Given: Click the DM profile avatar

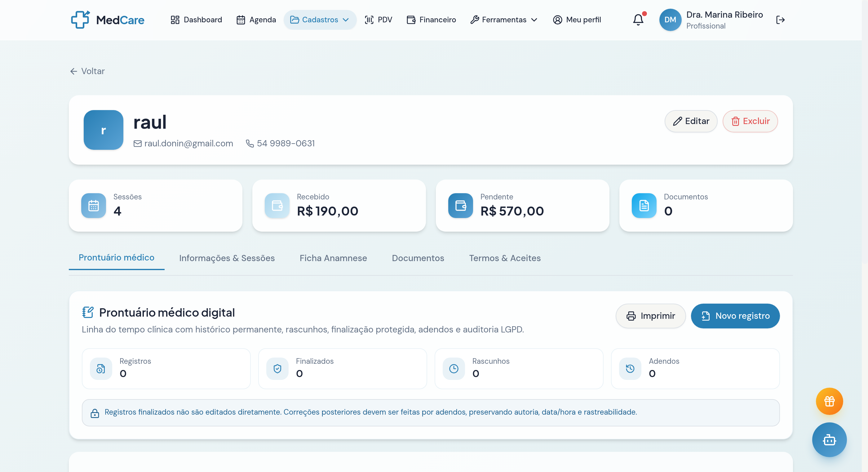Looking at the screenshot, I should pos(670,20).
